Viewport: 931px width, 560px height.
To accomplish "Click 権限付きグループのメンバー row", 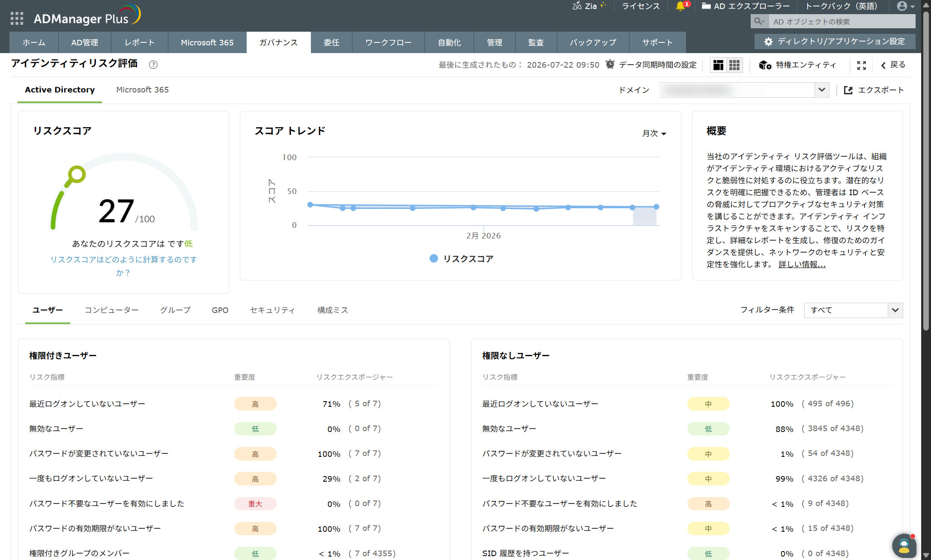I will (x=234, y=553).
